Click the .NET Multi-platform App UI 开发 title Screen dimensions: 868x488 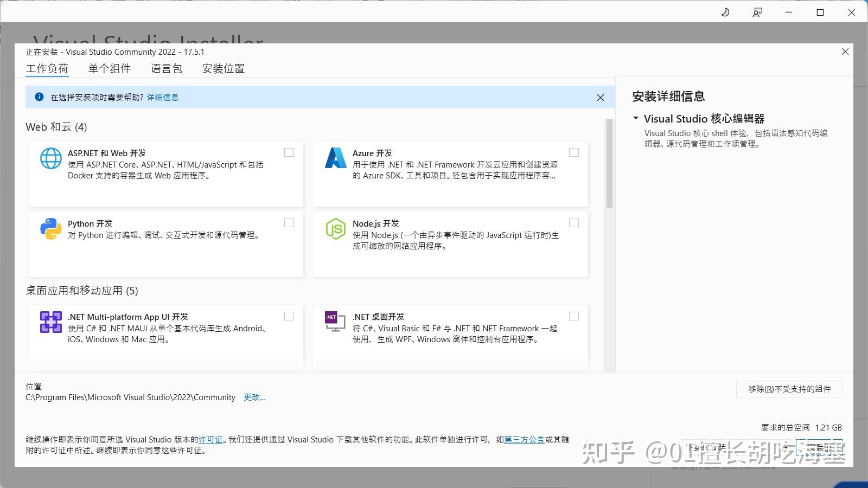coord(128,317)
